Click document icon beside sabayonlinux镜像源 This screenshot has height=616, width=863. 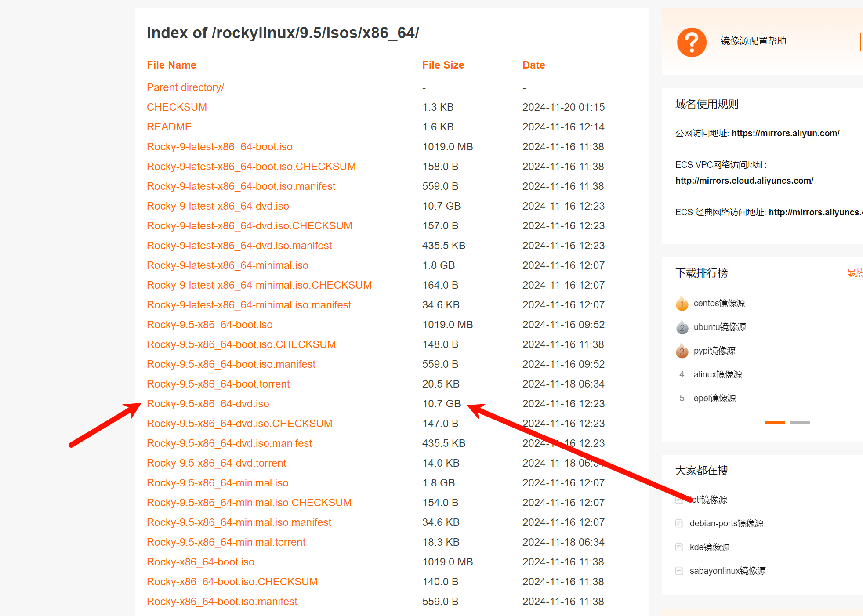[x=679, y=571]
